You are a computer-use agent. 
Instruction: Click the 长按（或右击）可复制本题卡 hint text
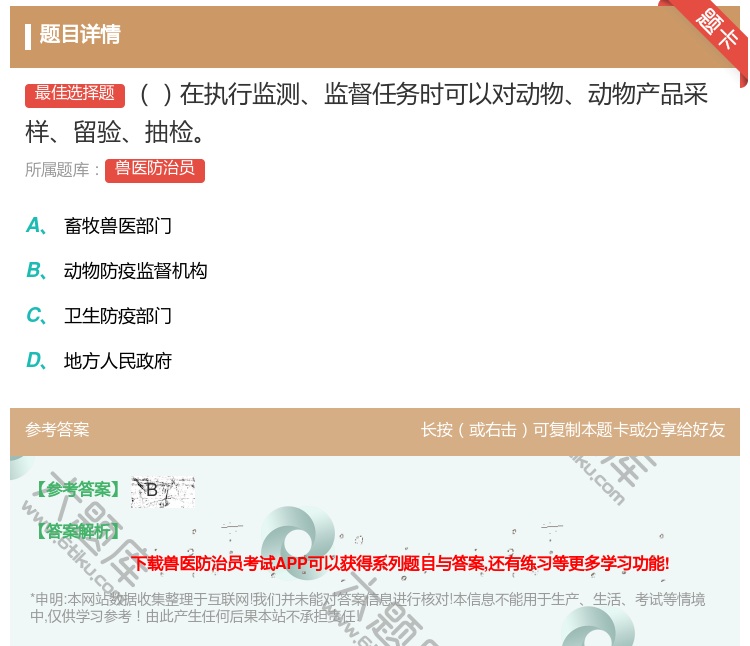573,429
